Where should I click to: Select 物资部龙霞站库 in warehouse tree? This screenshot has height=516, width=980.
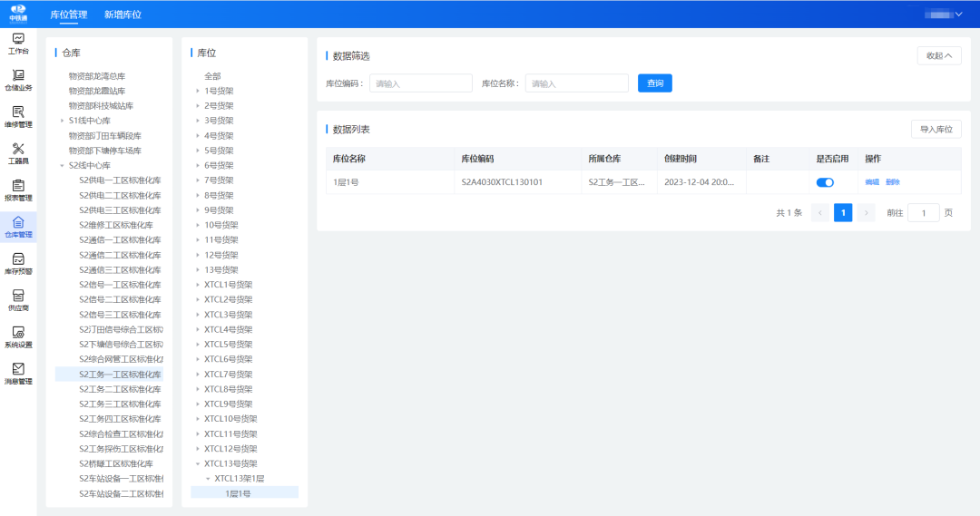pos(97,92)
